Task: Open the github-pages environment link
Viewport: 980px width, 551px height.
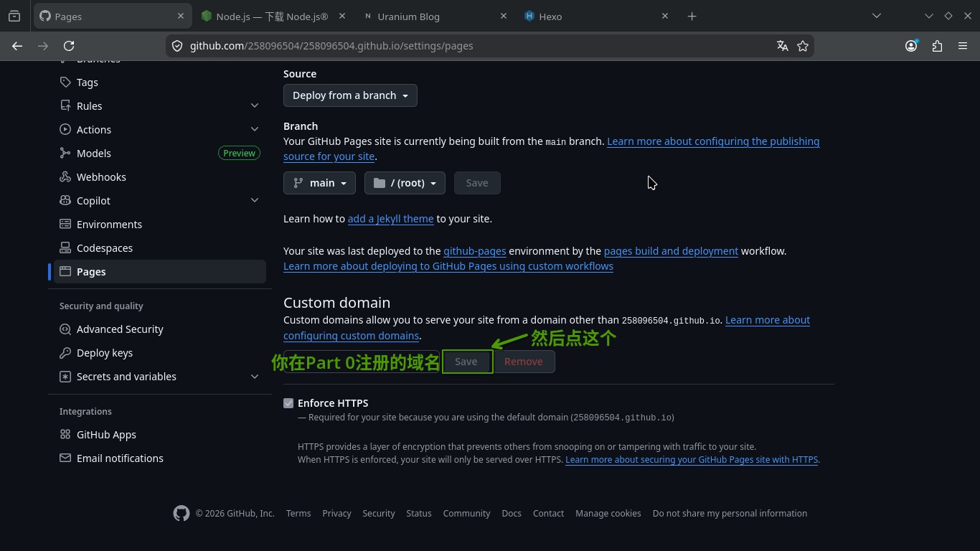Action: (475, 251)
